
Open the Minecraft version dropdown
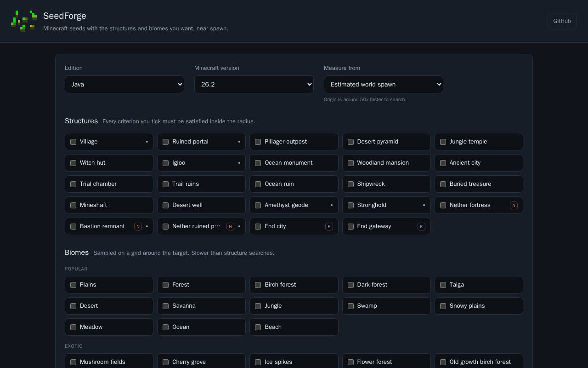point(254,85)
